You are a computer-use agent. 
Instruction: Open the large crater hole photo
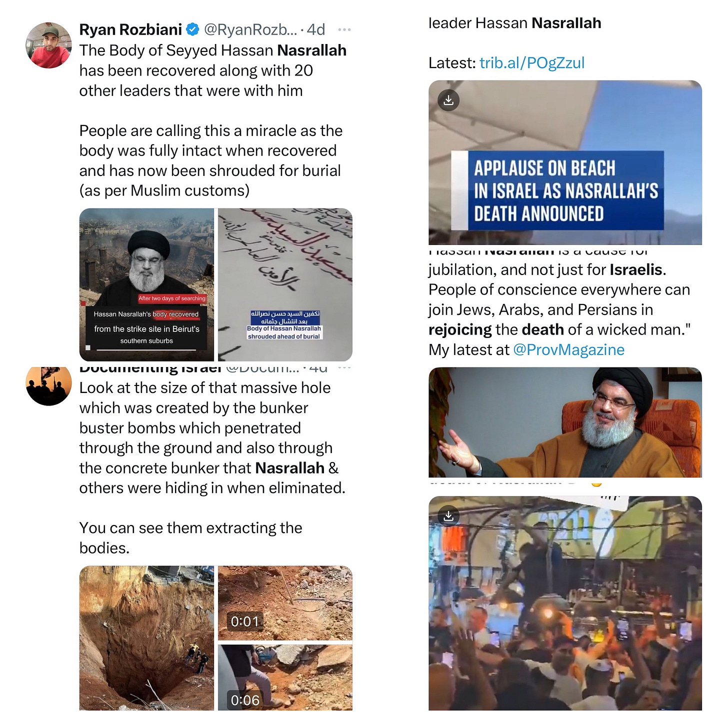point(146,638)
